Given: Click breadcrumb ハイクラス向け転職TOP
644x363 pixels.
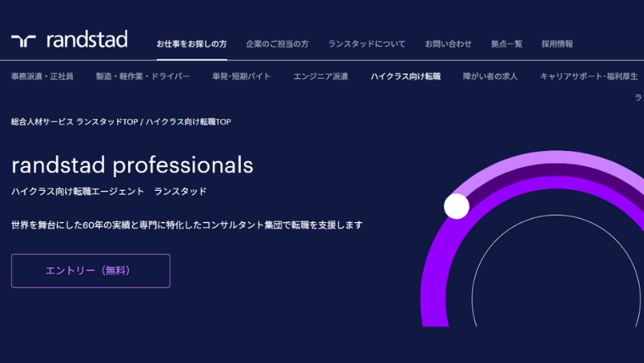Looking at the screenshot, I should (188, 121).
